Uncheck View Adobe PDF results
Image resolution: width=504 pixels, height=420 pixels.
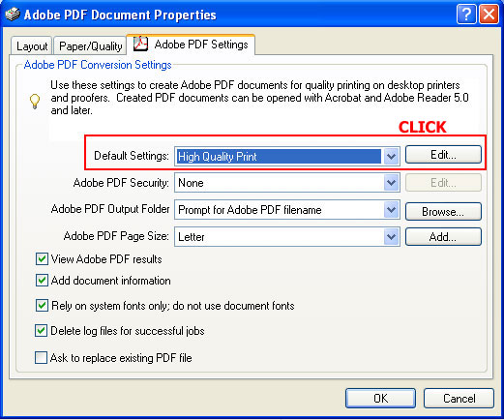pyautogui.click(x=42, y=259)
